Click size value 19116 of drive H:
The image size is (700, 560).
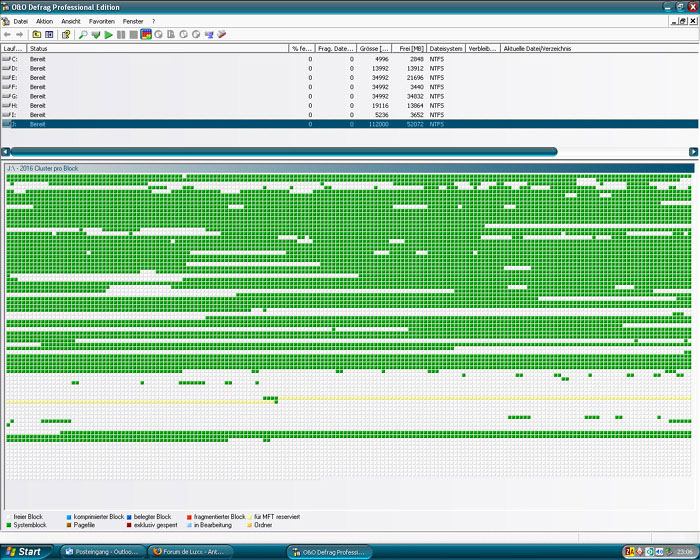380,106
